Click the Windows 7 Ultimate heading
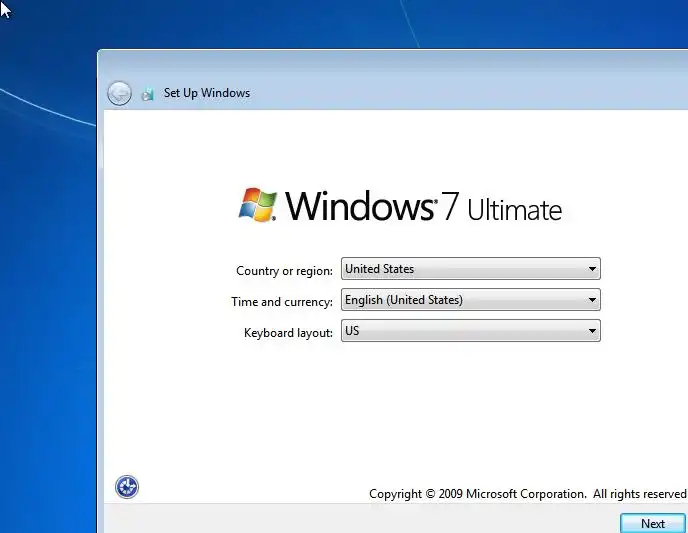Image resolution: width=688 pixels, height=533 pixels. tap(423, 206)
